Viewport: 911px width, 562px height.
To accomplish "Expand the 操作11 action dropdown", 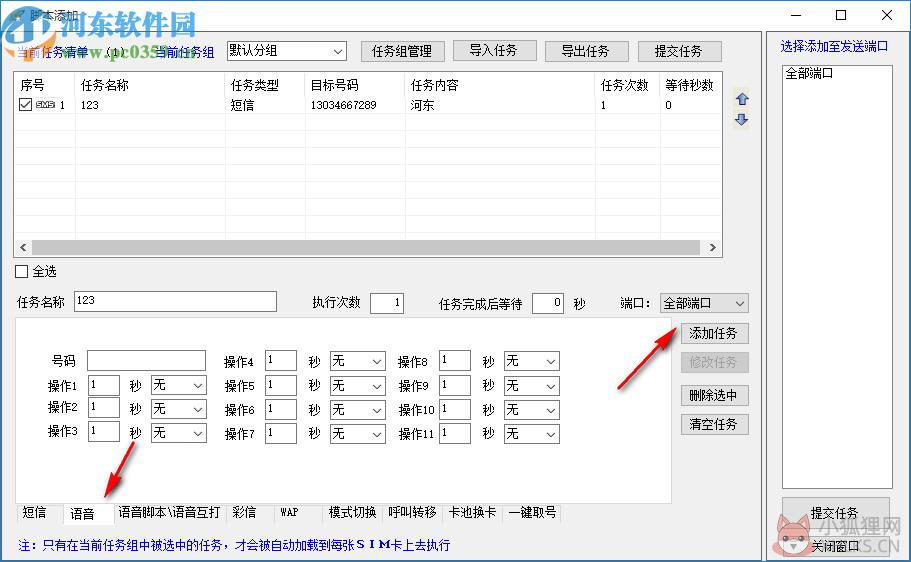I will point(532,434).
